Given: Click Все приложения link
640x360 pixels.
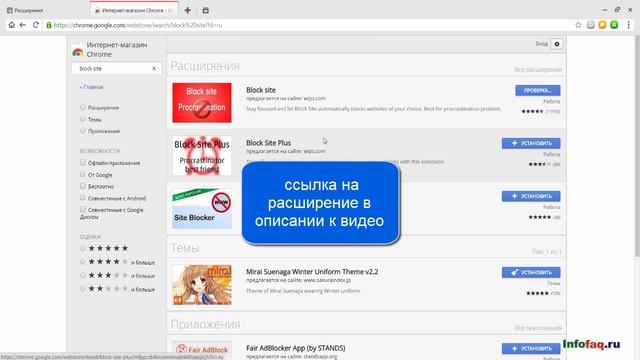Looking at the screenshot, I should click(538, 328).
